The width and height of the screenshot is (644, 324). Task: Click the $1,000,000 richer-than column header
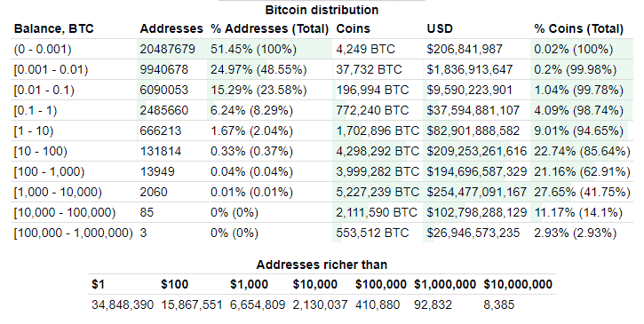tap(445, 284)
